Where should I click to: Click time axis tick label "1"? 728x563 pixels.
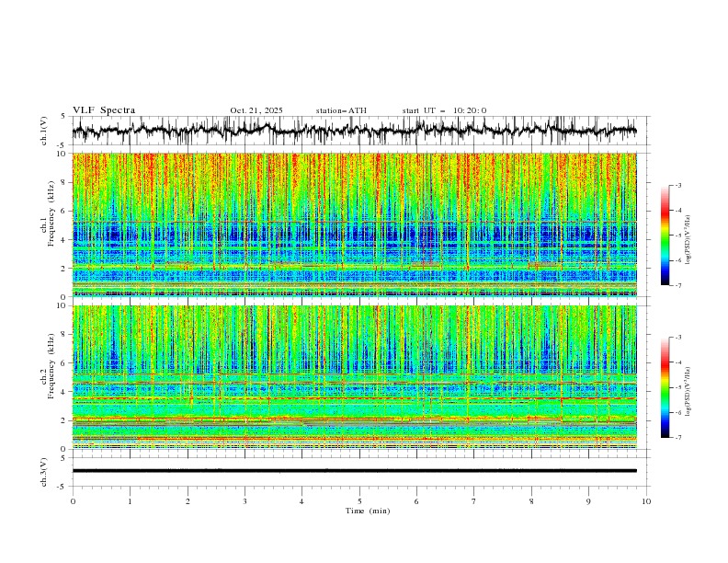[130, 501]
